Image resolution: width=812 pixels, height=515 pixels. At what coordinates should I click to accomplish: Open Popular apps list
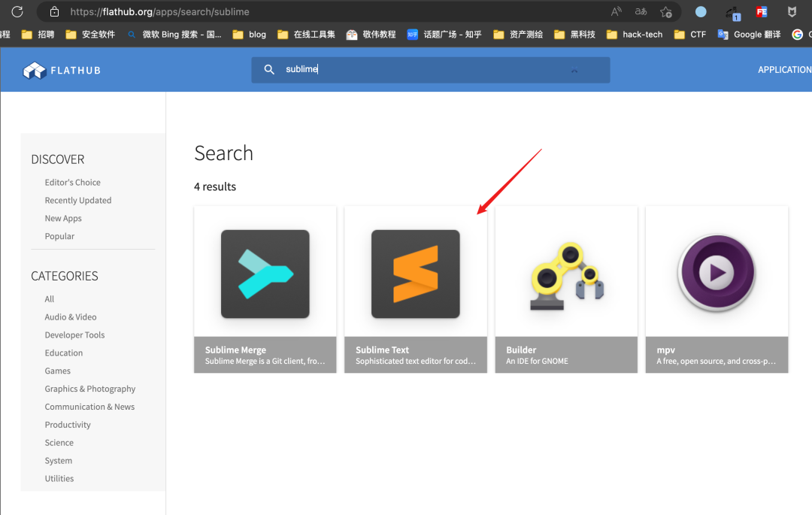[x=59, y=236]
